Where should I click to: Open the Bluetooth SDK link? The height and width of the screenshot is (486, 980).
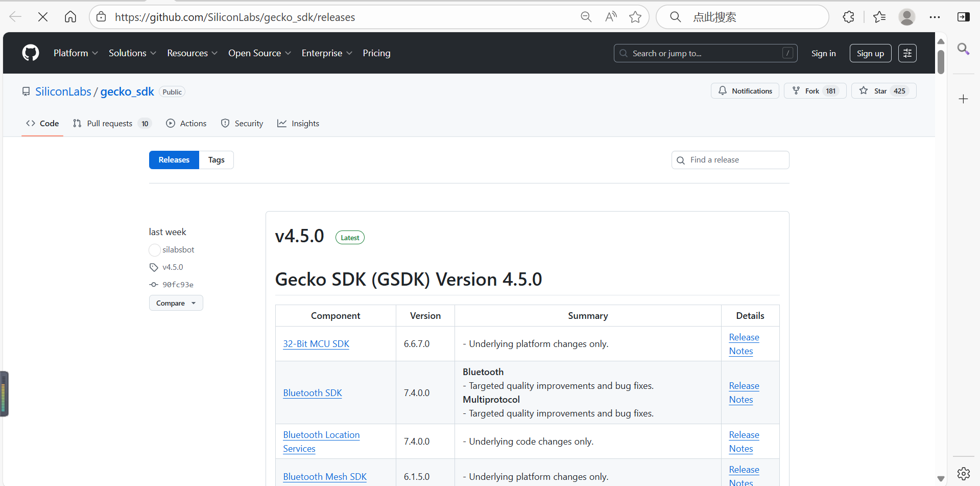[313, 393]
